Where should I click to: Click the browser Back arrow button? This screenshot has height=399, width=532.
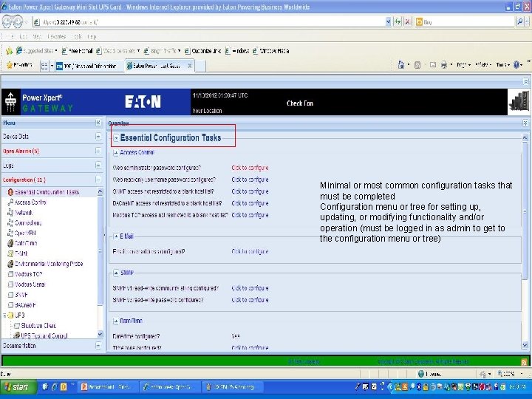[7, 22]
